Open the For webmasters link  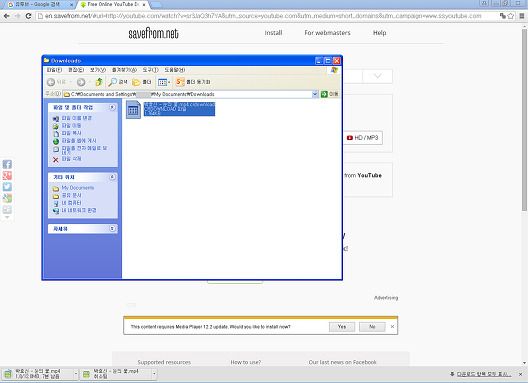(327, 33)
